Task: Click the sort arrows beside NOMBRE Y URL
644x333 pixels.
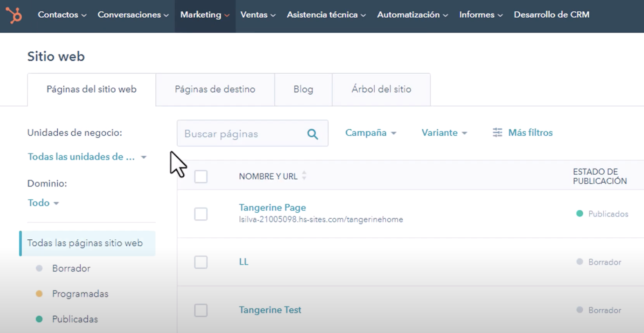Action: point(304,176)
